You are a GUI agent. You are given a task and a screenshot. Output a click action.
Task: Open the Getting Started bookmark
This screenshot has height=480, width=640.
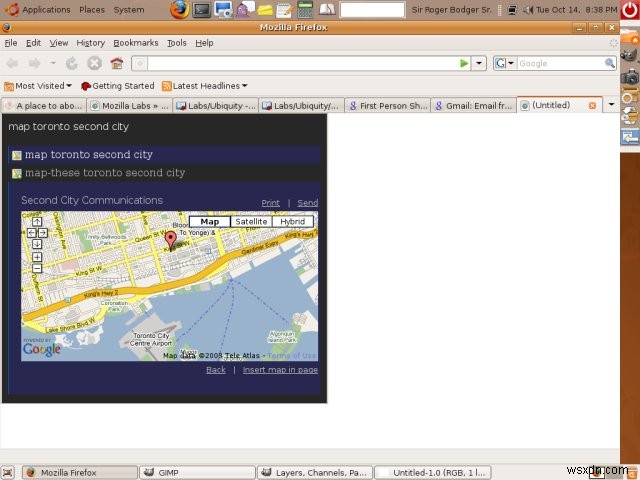(118, 86)
